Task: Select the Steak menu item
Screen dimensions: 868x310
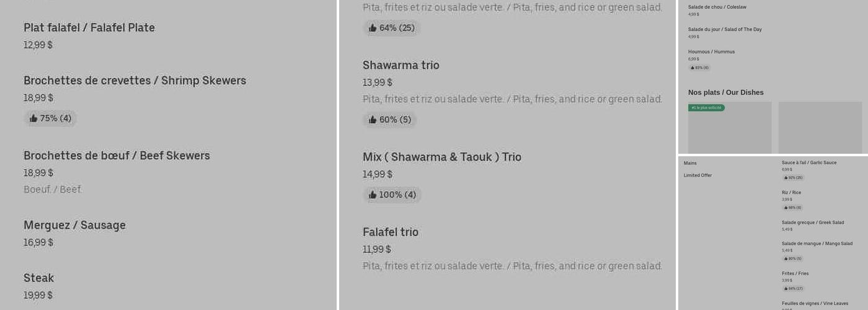Action: (x=38, y=278)
